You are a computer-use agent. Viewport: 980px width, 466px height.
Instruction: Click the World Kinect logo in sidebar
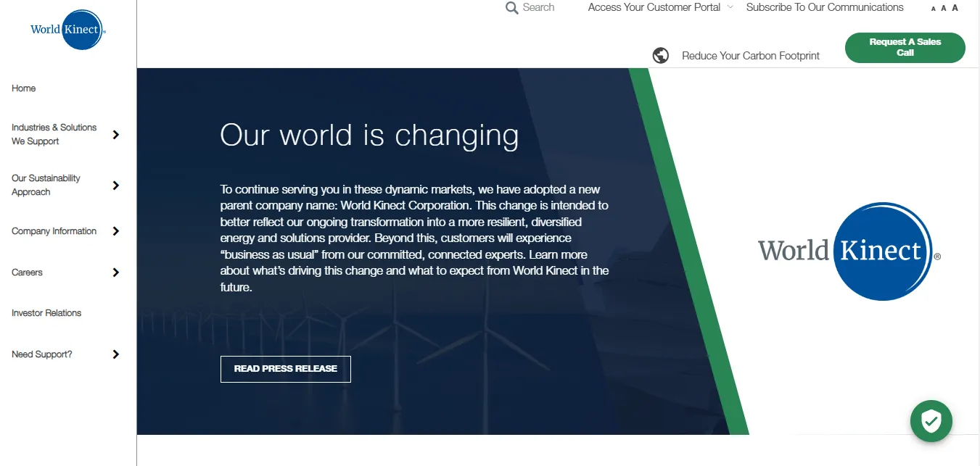(68, 30)
